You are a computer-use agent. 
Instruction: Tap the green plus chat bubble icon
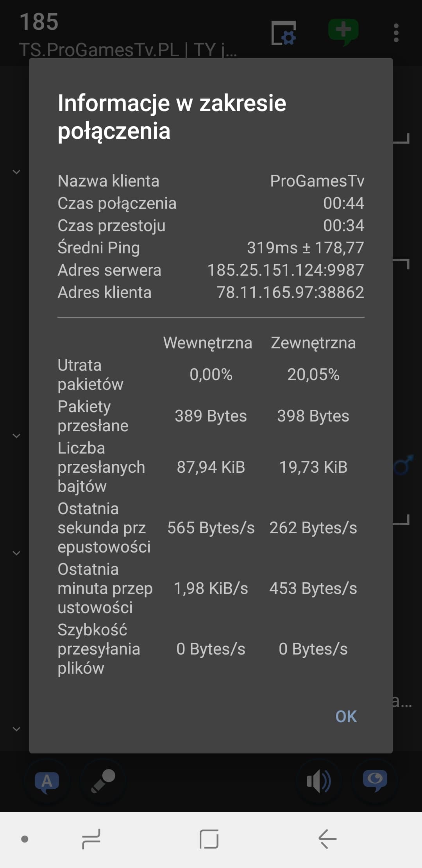click(x=343, y=32)
